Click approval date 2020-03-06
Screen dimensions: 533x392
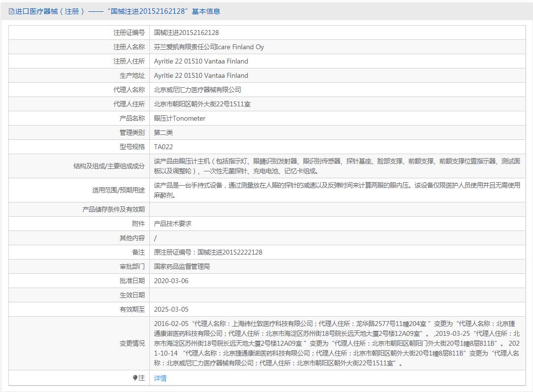[x=171, y=281]
